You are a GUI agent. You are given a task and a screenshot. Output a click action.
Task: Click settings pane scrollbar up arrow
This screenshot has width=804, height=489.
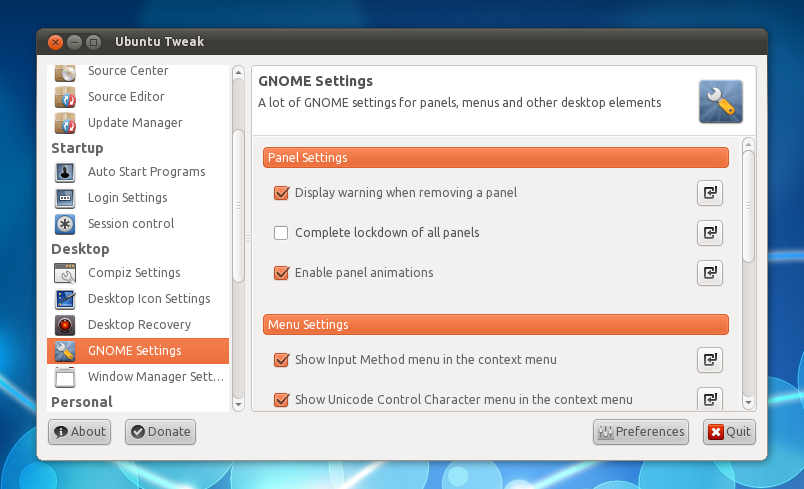(748, 145)
